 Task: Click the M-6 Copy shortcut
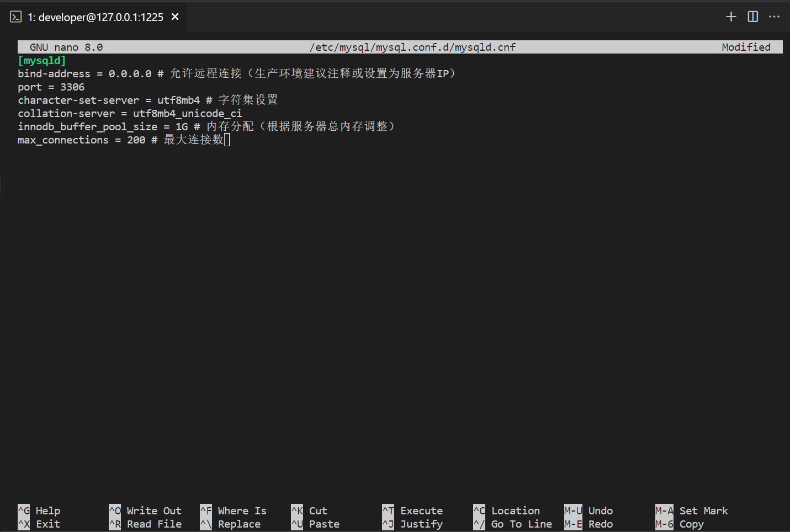coord(680,524)
